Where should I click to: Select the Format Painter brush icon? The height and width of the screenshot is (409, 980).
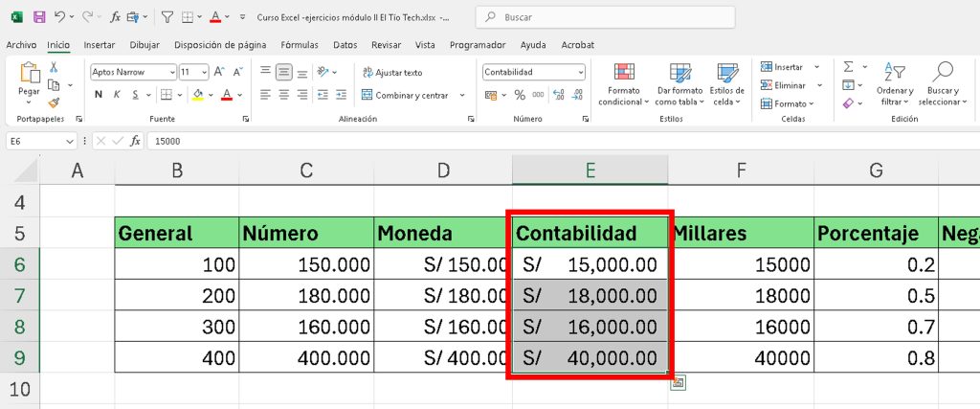[54, 102]
